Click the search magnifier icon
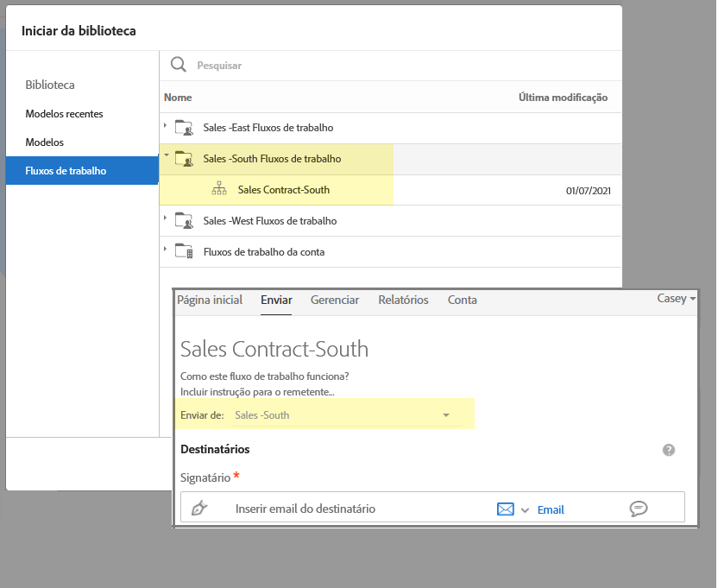This screenshot has width=718, height=588. 178,65
